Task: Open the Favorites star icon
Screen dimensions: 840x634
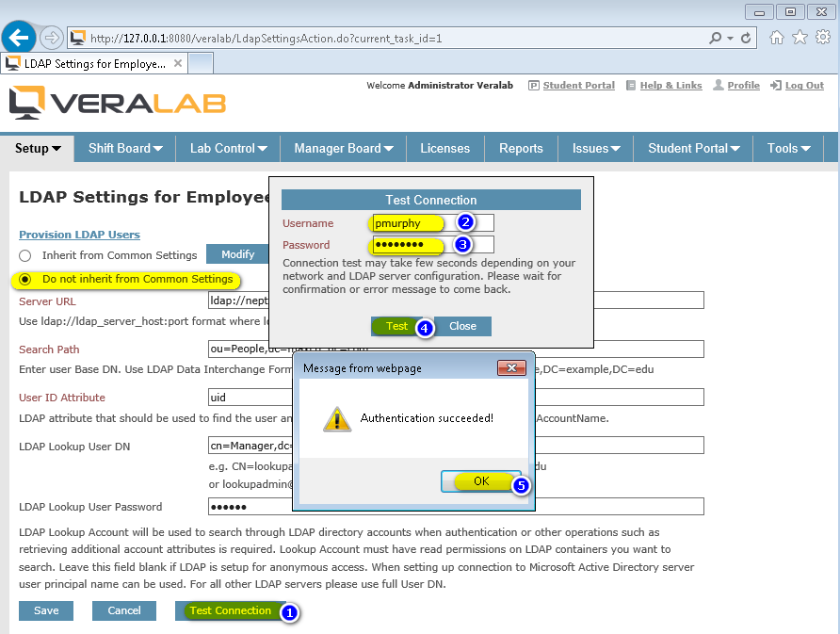Action: click(x=800, y=38)
